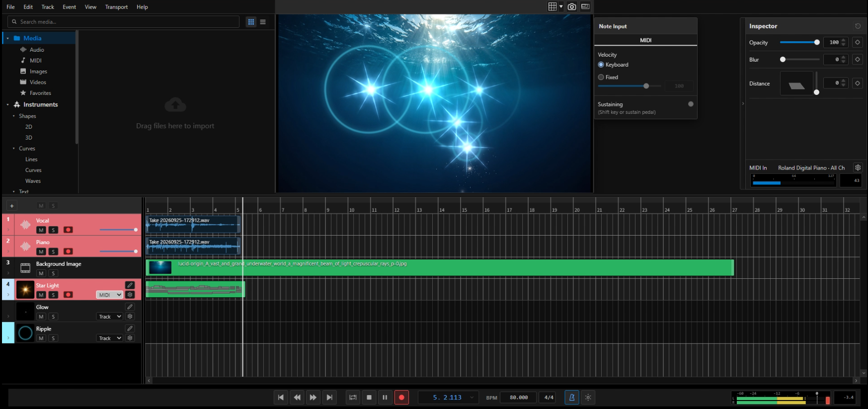Viewport: 868px width, 409px height.
Task: Open the Track menu
Action: [48, 7]
